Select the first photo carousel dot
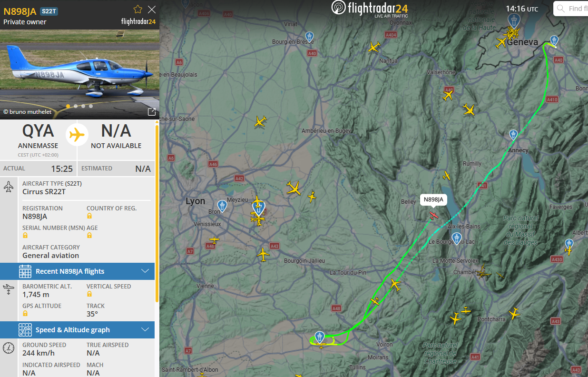The height and width of the screenshot is (377, 588). [68, 106]
